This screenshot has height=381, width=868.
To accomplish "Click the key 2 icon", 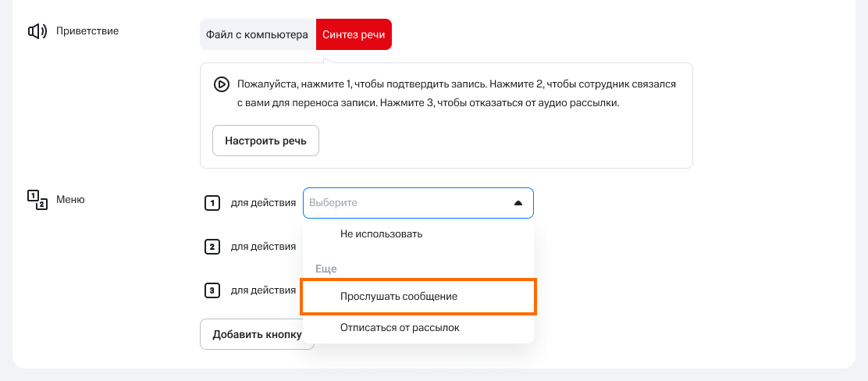I will 212,247.
